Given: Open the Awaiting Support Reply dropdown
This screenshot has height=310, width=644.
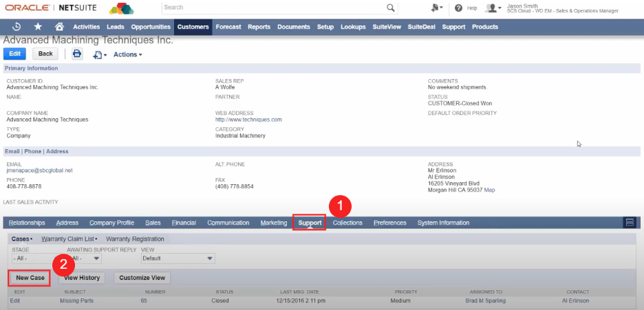Looking at the screenshot, I should 85,258.
